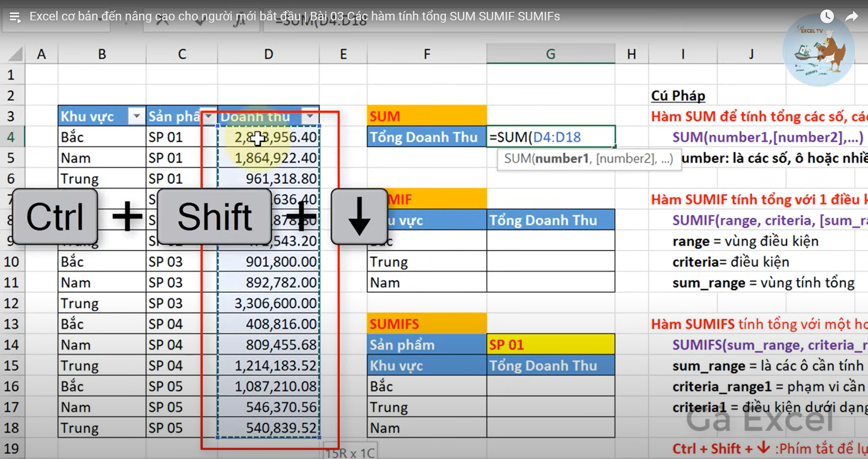Select the column B header

click(102, 54)
